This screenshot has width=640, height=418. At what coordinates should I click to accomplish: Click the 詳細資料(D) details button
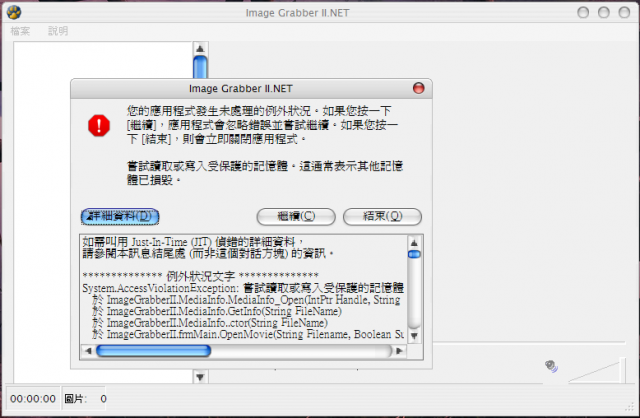[120, 216]
